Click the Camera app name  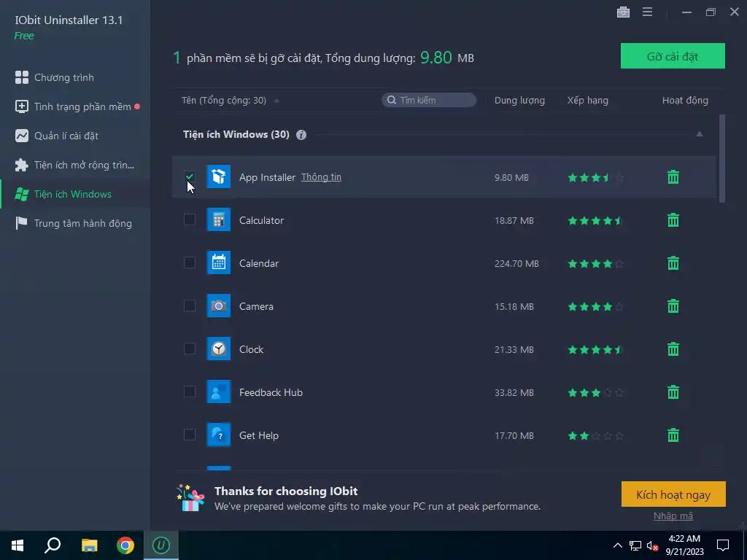pos(256,306)
